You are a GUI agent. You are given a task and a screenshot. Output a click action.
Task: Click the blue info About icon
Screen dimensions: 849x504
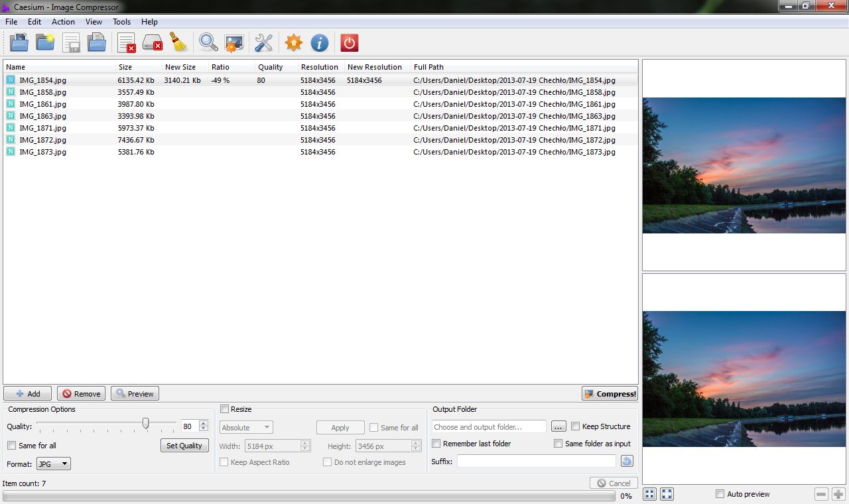[320, 43]
